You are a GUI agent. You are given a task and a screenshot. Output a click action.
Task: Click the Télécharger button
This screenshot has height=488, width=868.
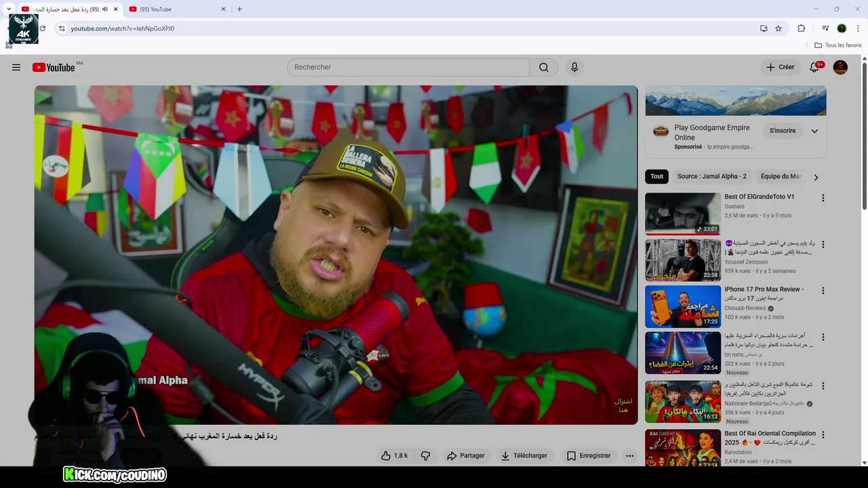(524, 455)
